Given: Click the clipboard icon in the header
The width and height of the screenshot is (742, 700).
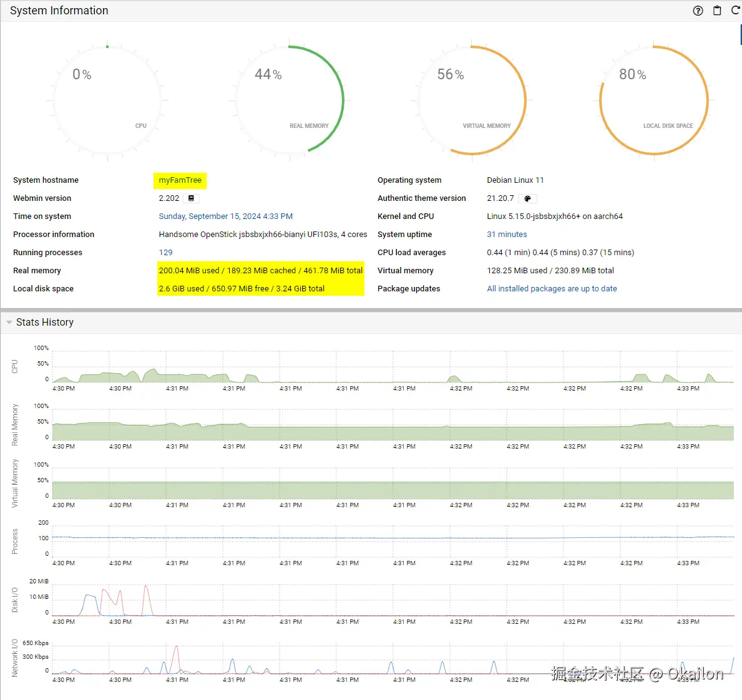Looking at the screenshot, I should (x=717, y=11).
